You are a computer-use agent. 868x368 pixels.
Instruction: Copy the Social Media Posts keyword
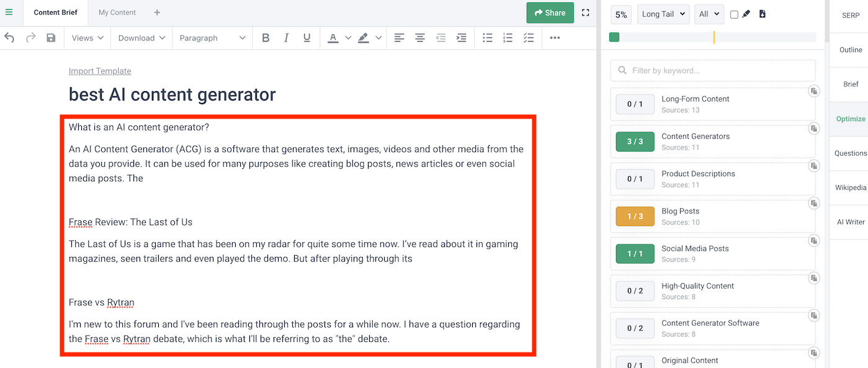point(814,240)
